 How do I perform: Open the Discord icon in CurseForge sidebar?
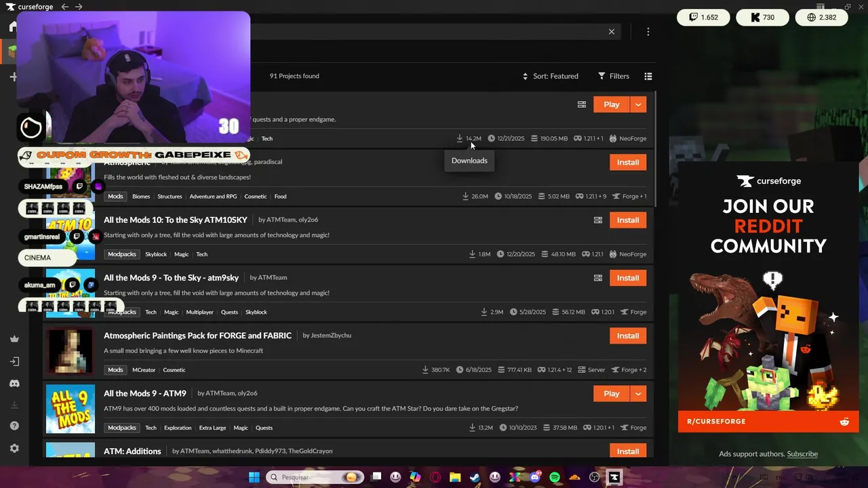14,384
